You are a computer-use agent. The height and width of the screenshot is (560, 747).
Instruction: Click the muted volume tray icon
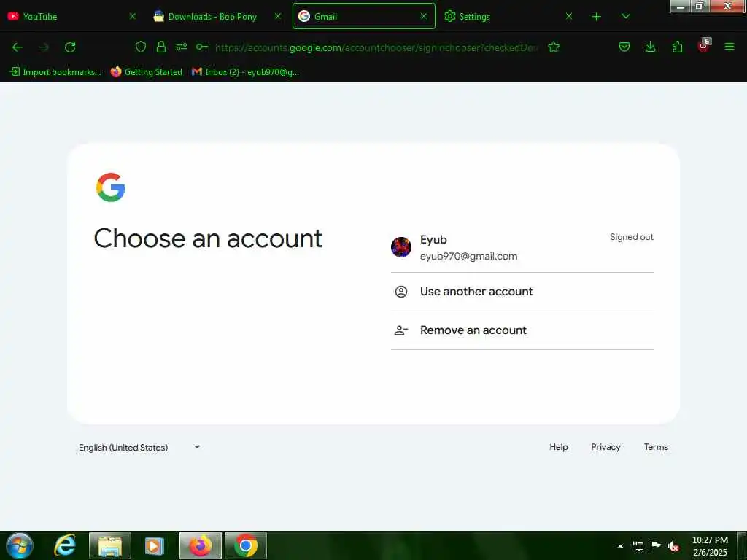(x=673, y=546)
